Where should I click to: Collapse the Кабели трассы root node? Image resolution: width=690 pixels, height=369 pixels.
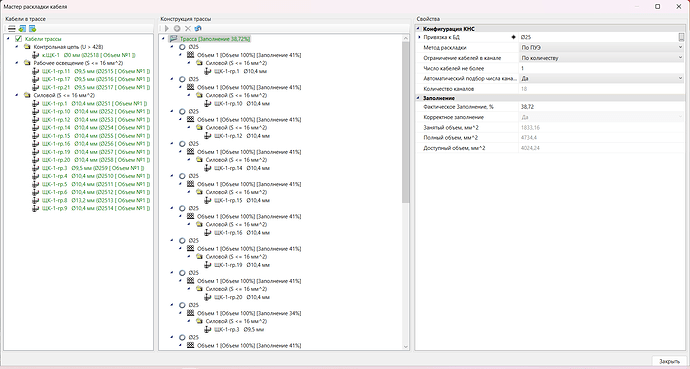point(9,39)
